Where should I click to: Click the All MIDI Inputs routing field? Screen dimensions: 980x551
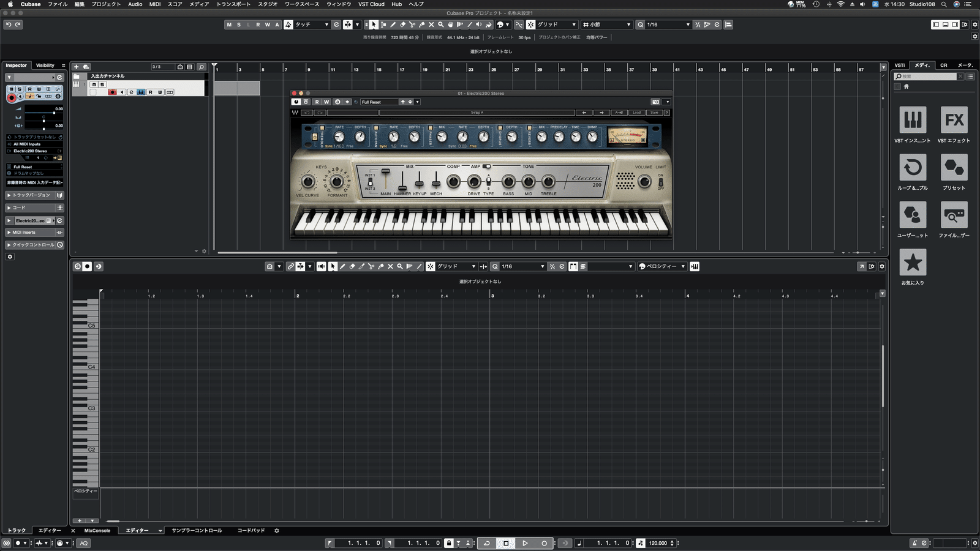[x=34, y=144]
